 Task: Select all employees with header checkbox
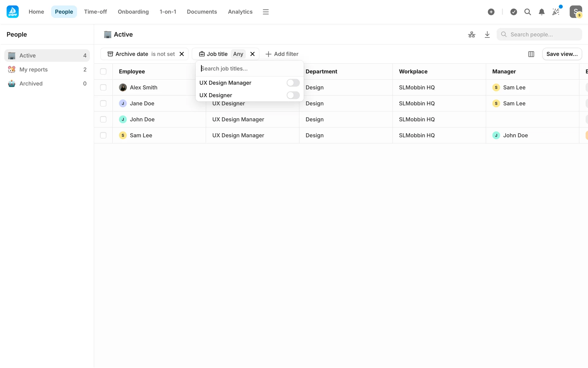tap(103, 71)
